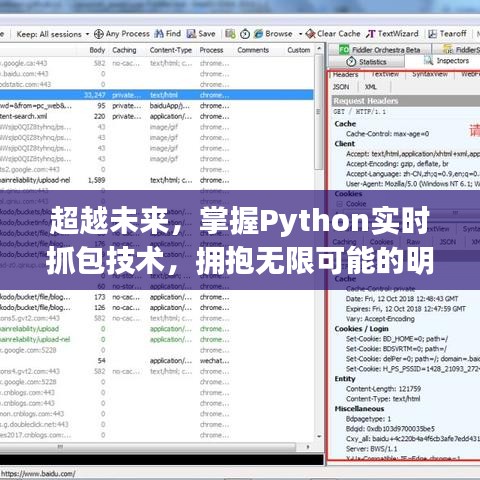Select the Vary: Accept-Encoding response header
This screenshot has width=480, height=480.
[380, 319]
